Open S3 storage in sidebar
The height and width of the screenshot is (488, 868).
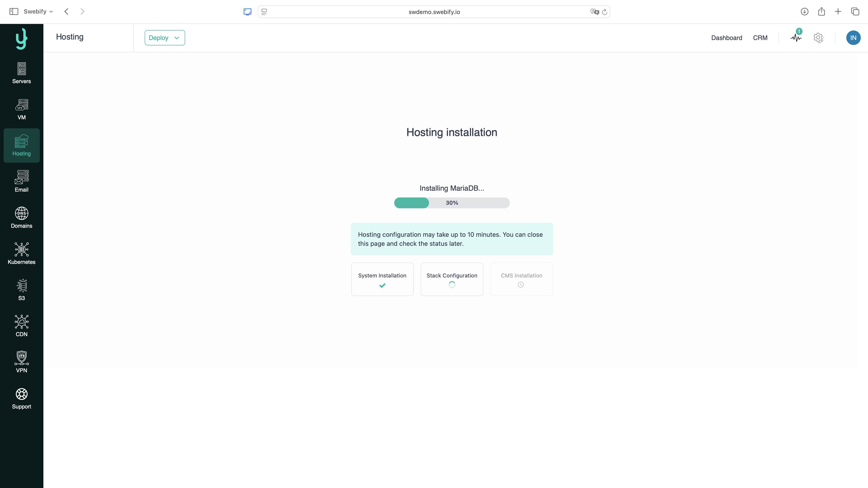pyautogui.click(x=21, y=290)
